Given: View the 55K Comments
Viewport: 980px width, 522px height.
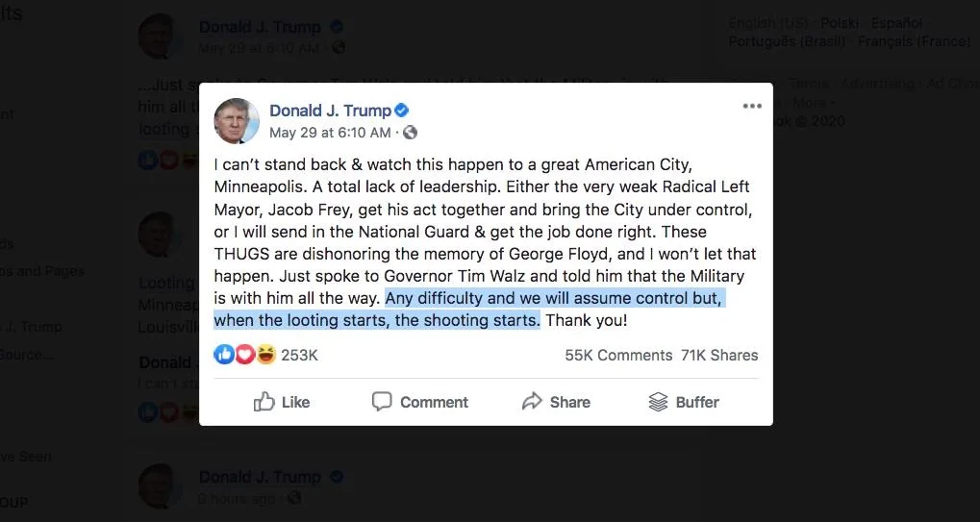Looking at the screenshot, I should 618,356.
